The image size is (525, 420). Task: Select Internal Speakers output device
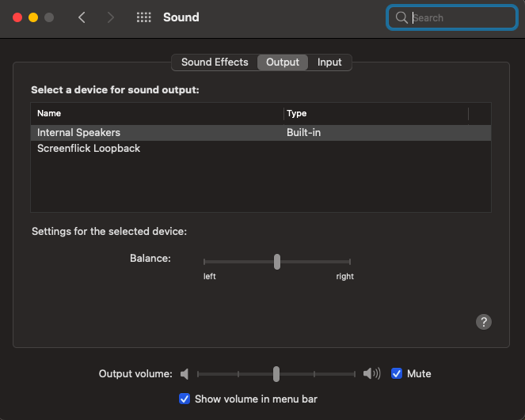click(x=79, y=133)
